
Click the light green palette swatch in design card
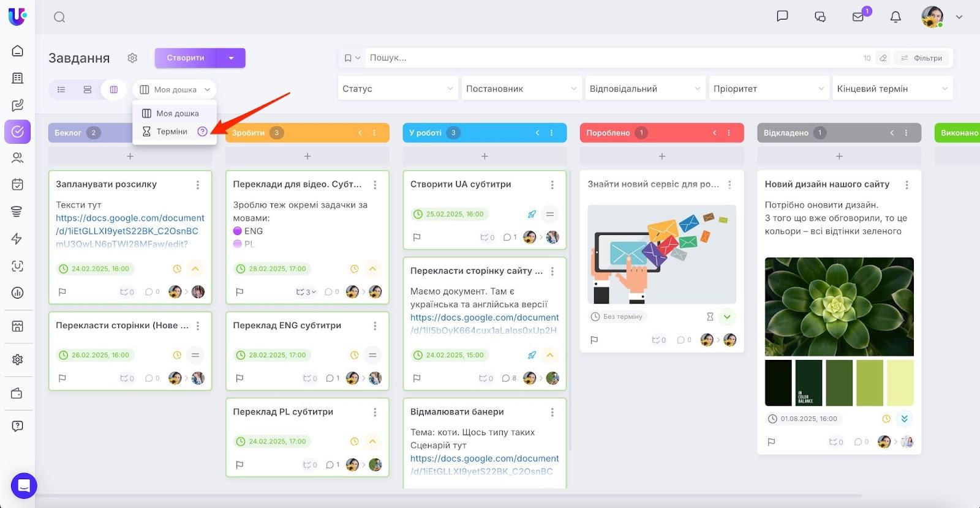click(x=900, y=383)
